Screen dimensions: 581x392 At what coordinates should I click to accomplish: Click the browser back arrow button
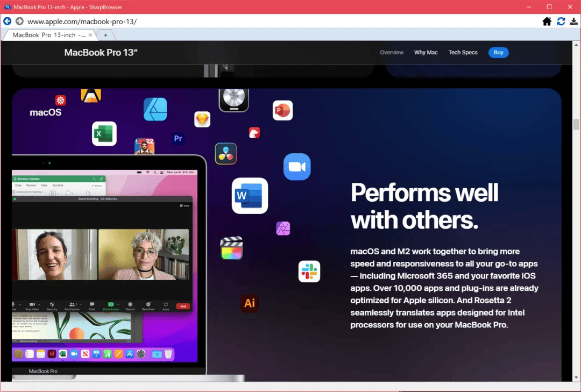coord(7,21)
